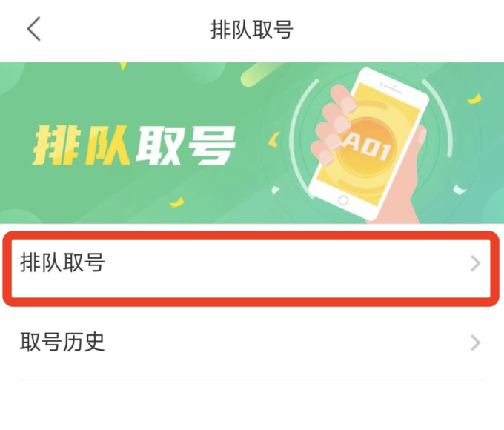
Task: Tap the 取号历史 label text
Action: coord(62,342)
